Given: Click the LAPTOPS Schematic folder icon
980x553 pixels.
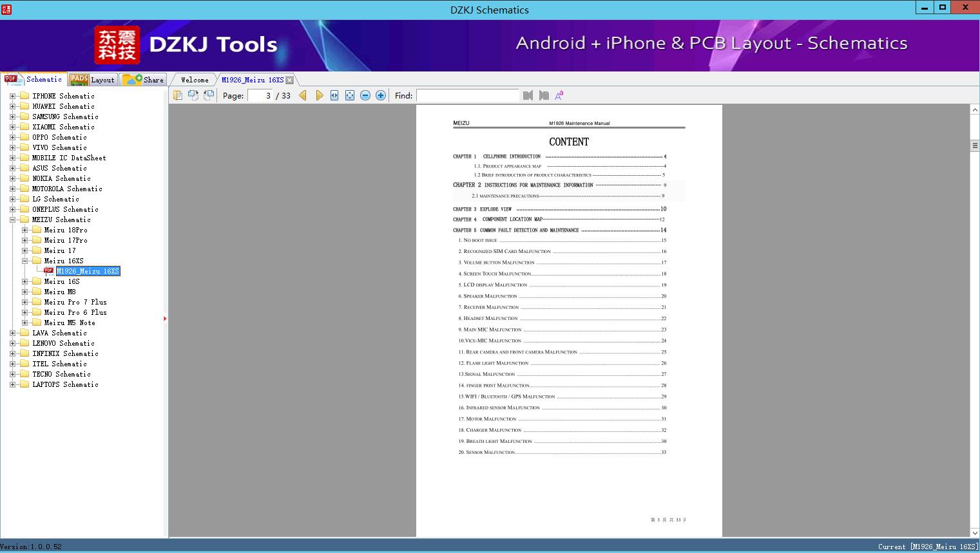Looking at the screenshot, I should pyautogui.click(x=24, y=384).
